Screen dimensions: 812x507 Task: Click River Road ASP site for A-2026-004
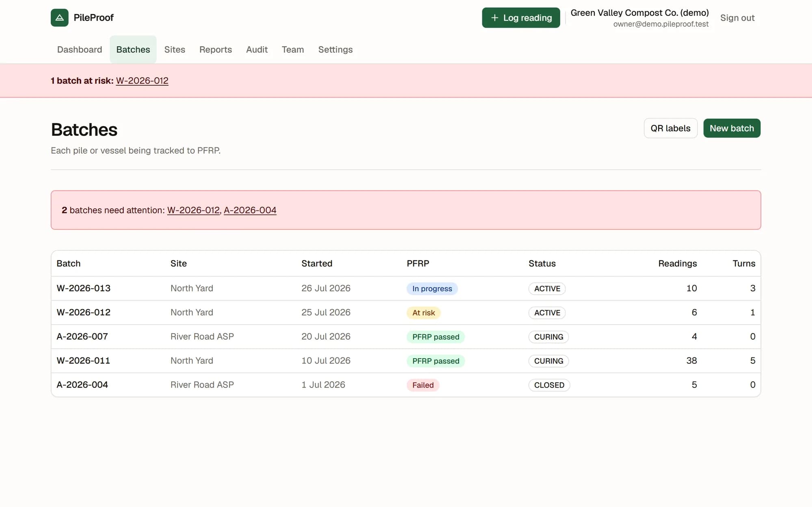[202, 384]
